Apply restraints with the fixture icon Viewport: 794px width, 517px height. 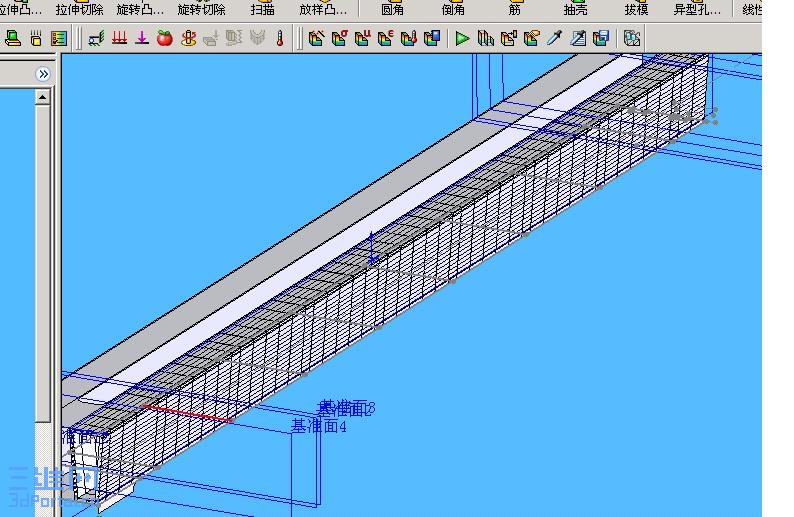pos(96,38)
